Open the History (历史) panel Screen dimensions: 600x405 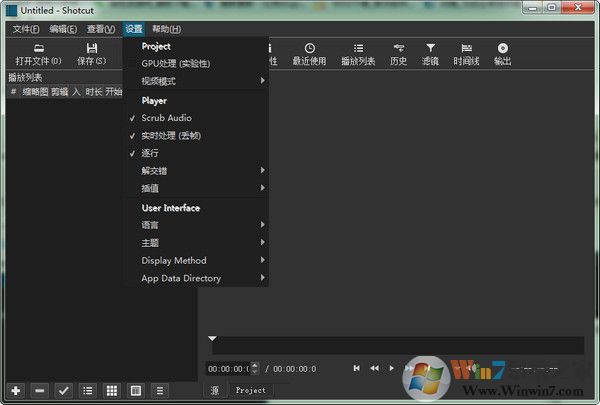398,53
